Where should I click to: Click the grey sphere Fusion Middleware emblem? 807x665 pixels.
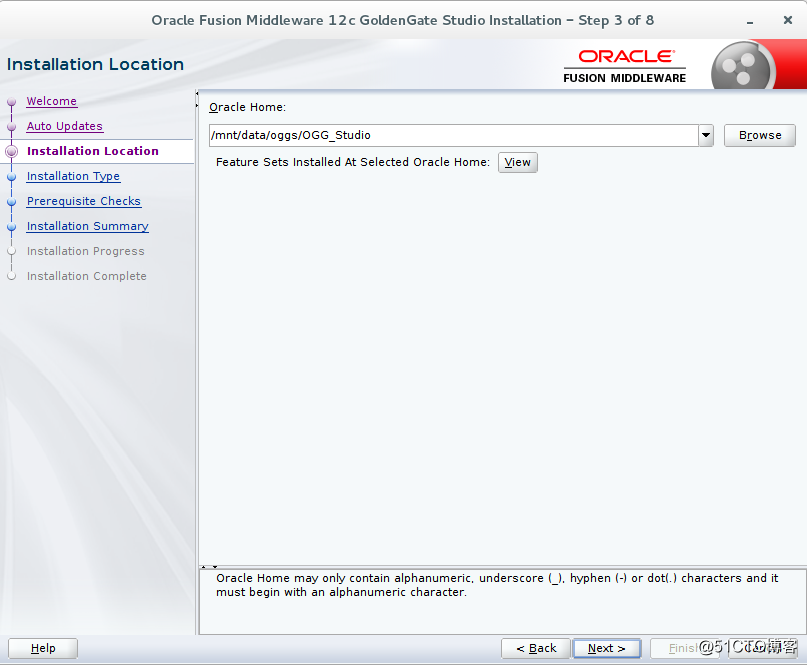[742, 67]
